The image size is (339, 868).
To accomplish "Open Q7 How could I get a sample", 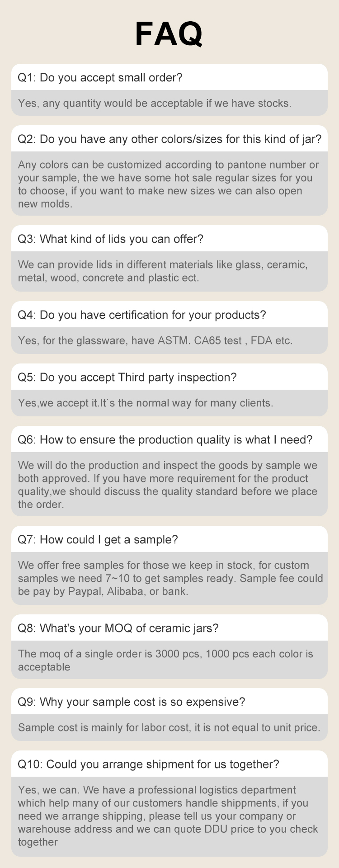I will [x=98, y=540].
